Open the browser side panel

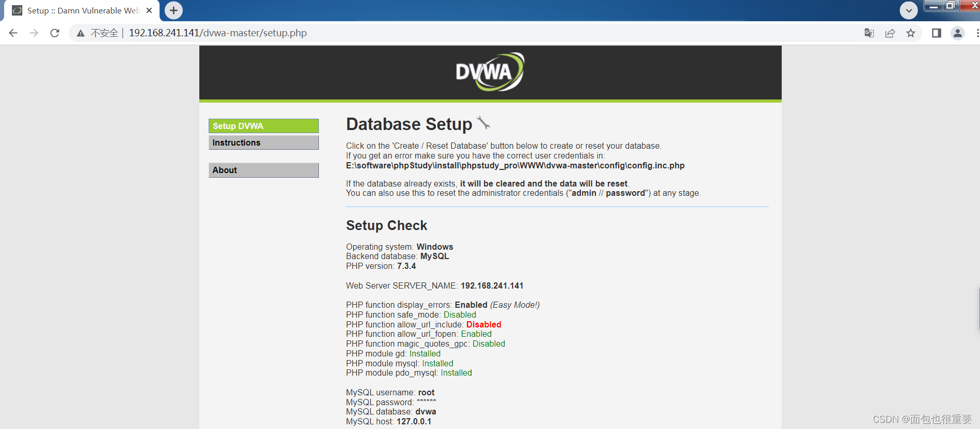coord(937,33)
